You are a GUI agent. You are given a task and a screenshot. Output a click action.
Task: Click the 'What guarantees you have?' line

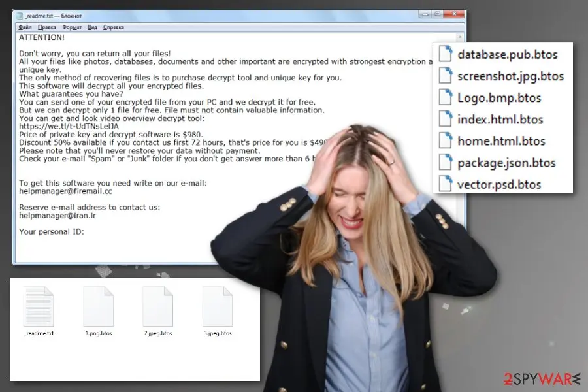(x=71, y=94)
